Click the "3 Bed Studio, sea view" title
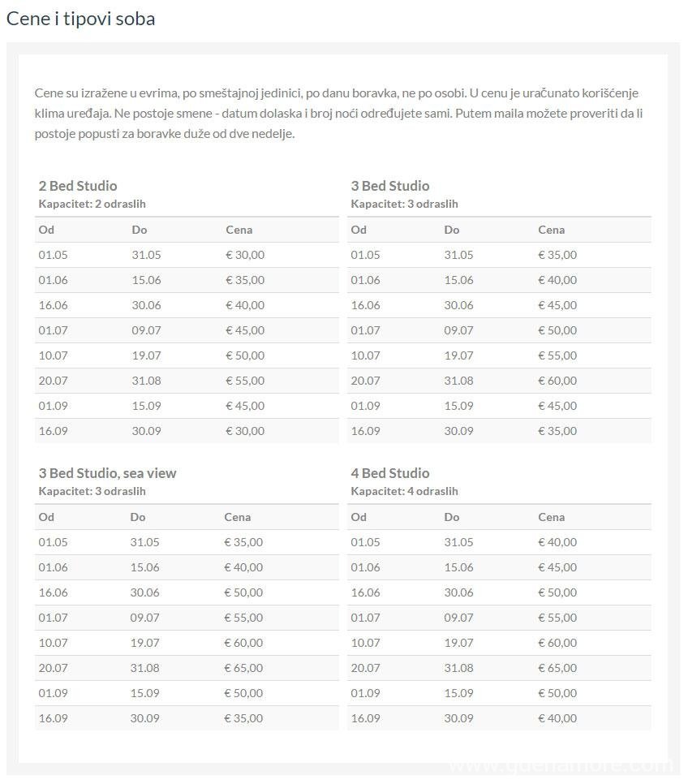The height and width of the screenshot is (784, 688). [107, 473]
